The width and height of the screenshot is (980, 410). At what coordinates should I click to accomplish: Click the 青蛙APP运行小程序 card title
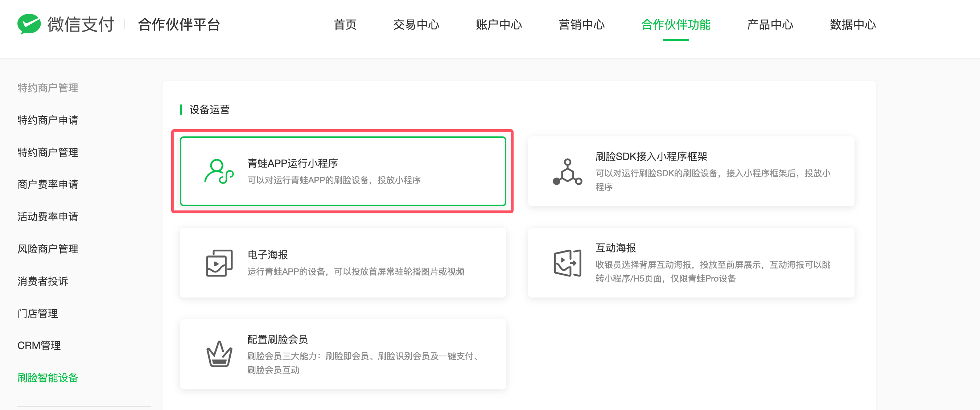(293, 163)
